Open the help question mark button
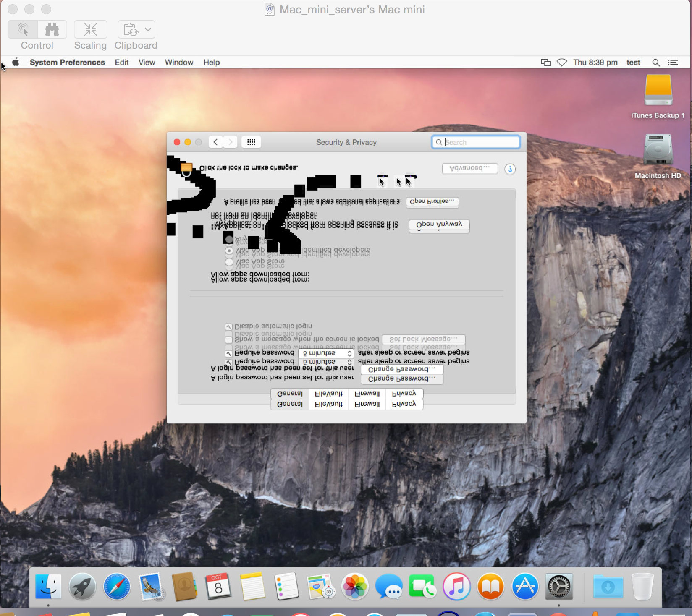692x616 pixels. pyautogui.click(x=510, y=169)
